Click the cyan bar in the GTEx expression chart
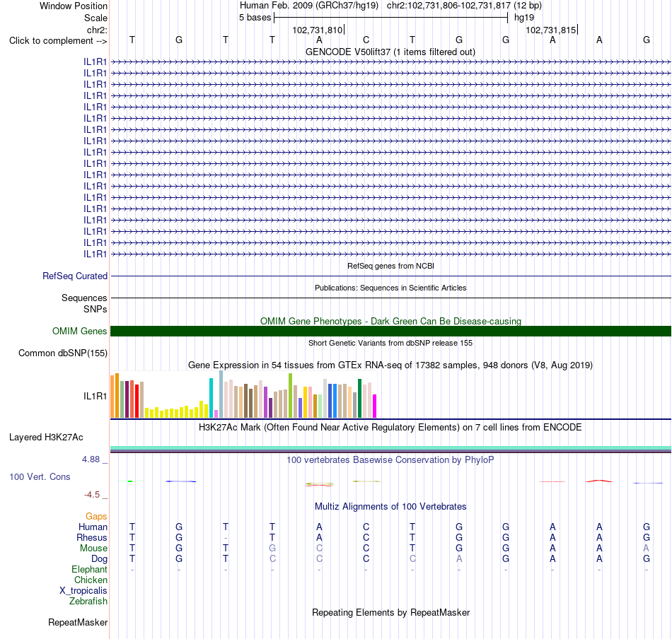The width and height of the screenshot is (672, 639). point(211,398)
